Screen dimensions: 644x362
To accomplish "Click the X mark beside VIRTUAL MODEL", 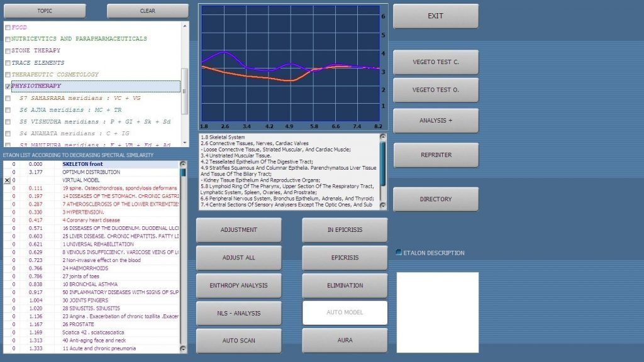I will [7, 180].
